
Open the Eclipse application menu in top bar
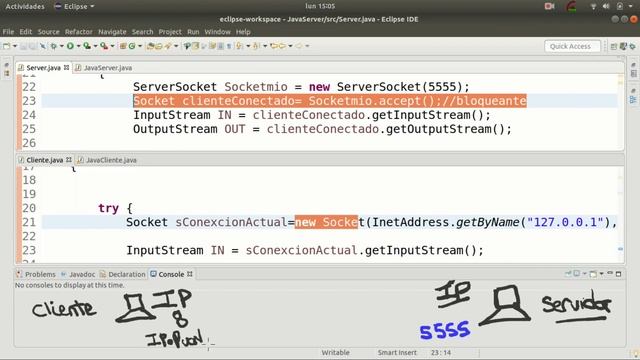coord(75,7)
